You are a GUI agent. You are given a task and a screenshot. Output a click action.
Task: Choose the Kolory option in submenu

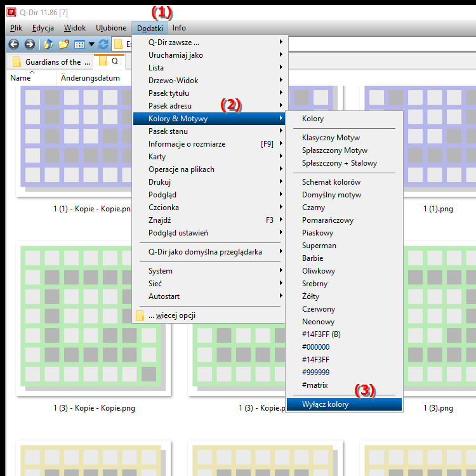pyautogui.click(x=344, y=119)
